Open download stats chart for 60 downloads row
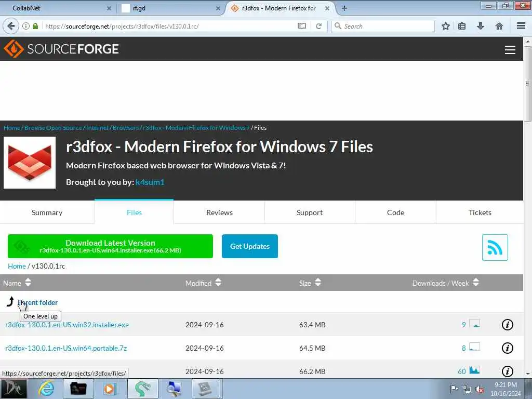The height and width of the screenshot is (399, 532). pos(475,370)
